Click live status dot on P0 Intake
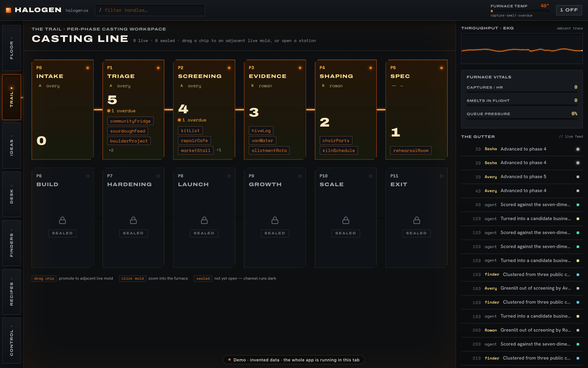The width and height of the screenshot is (588, 368). click(87, 68)
